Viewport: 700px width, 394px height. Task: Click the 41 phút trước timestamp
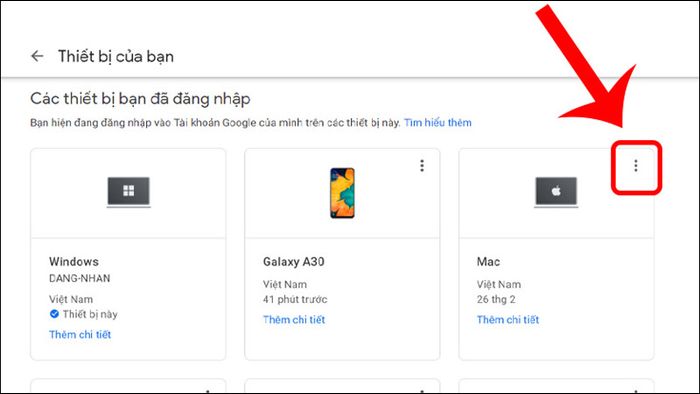(295, 299)
